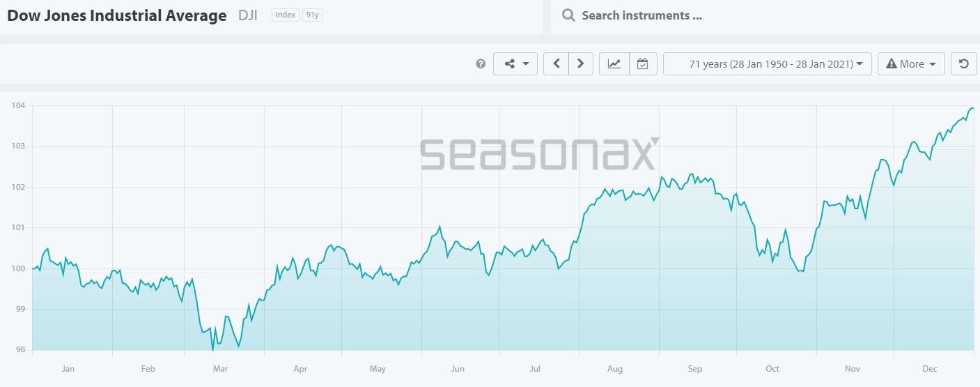Click the 99 y-axis value
The width and height of the screenshot is (980, 387).
pyautogui.click(x=20, y=309)
